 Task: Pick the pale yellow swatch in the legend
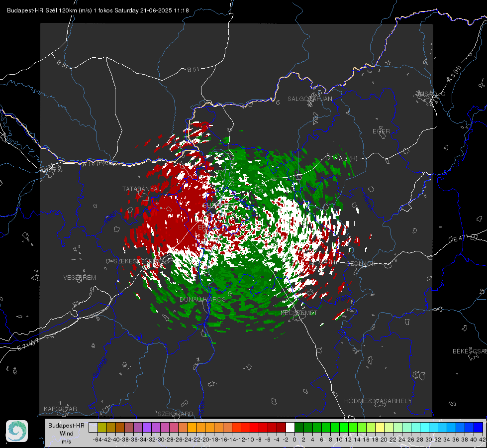[x=380, y=427]
